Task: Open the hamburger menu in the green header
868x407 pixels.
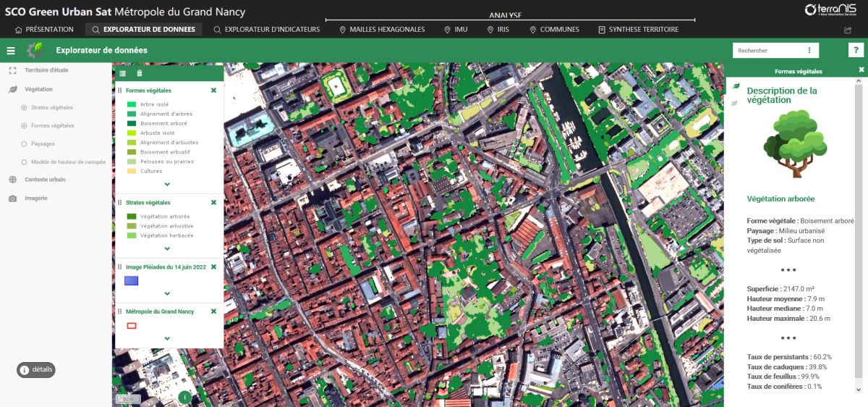Action: [11, 51]
